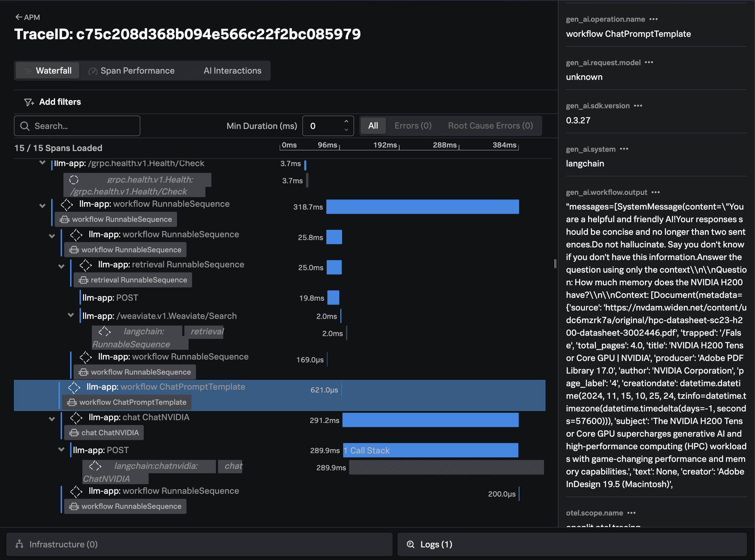Collapse the retrieval RunnableSequence span
The width and height of the screenshot is (755, 560).
61,266
